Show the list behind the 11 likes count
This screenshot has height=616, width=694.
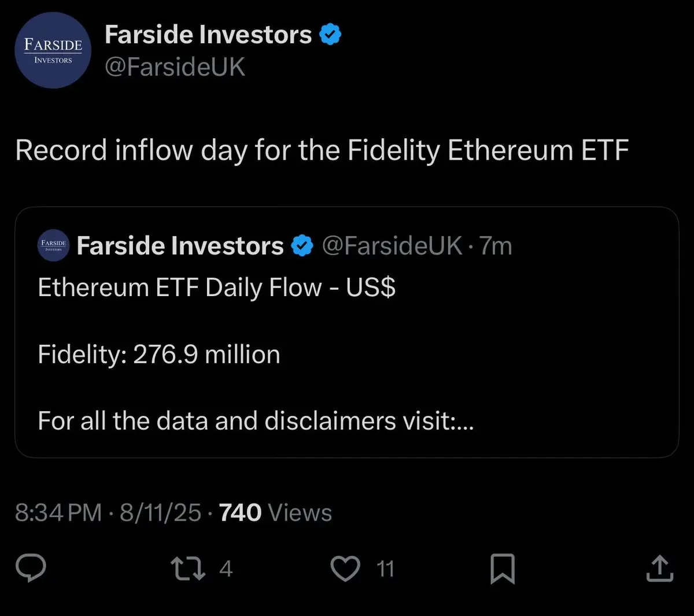(x=385, y=569)
